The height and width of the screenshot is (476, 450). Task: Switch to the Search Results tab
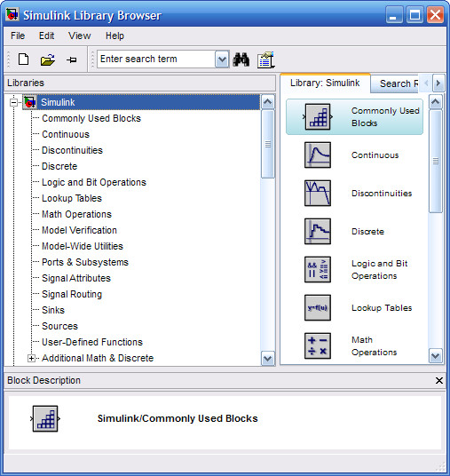point(394,83)
